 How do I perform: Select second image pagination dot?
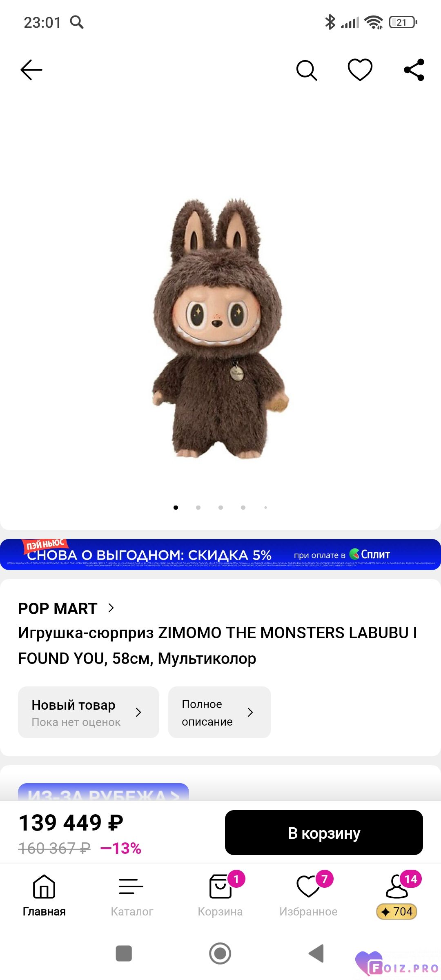198,508
